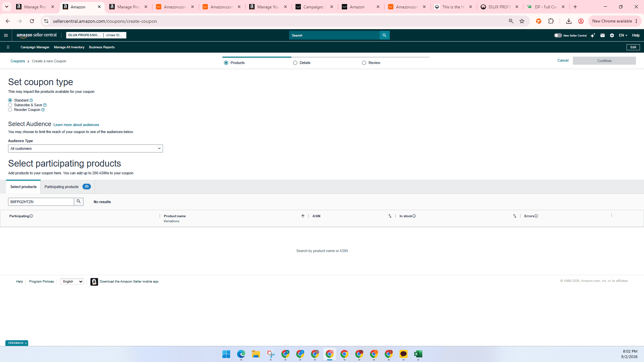The width and height of the screenshot is (644, 362).
Task: Open Chrome extensions puzzle icon
Action: 551,21
